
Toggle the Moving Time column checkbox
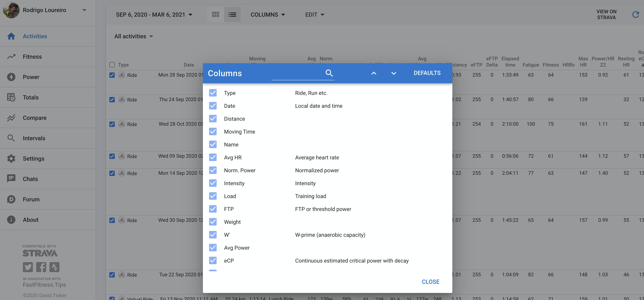[x=213, y=132]
